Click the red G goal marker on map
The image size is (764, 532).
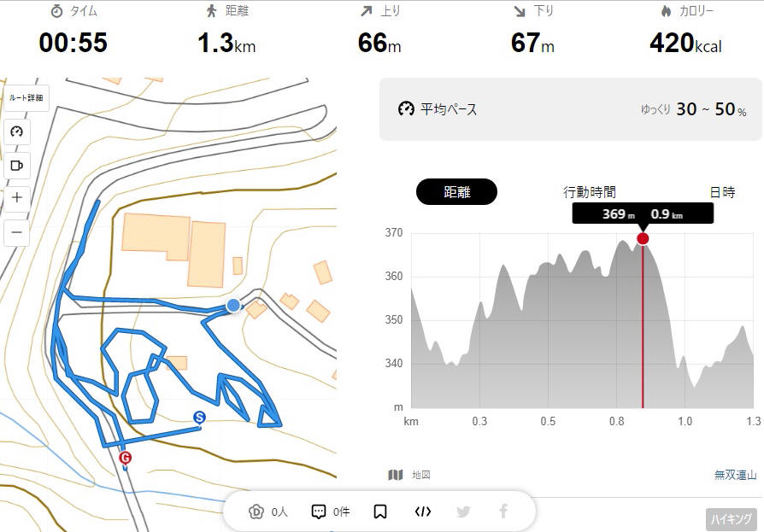(126, 458)
